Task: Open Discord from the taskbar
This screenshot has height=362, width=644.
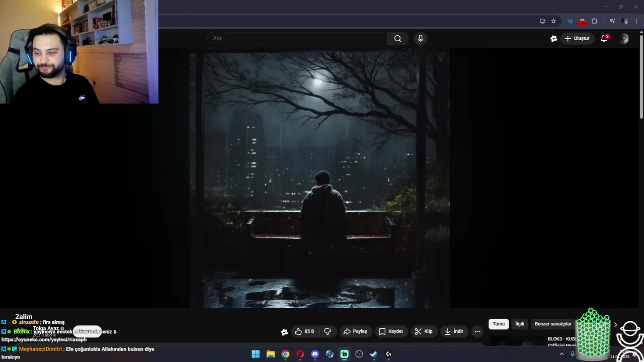Action: tap(315, 354)
